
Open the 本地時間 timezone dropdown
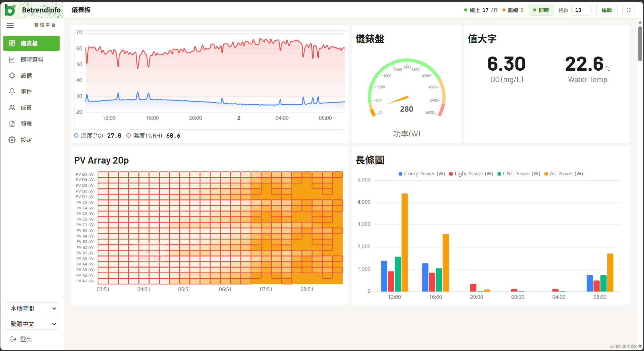pyautogui.click(x=32, y=309)
